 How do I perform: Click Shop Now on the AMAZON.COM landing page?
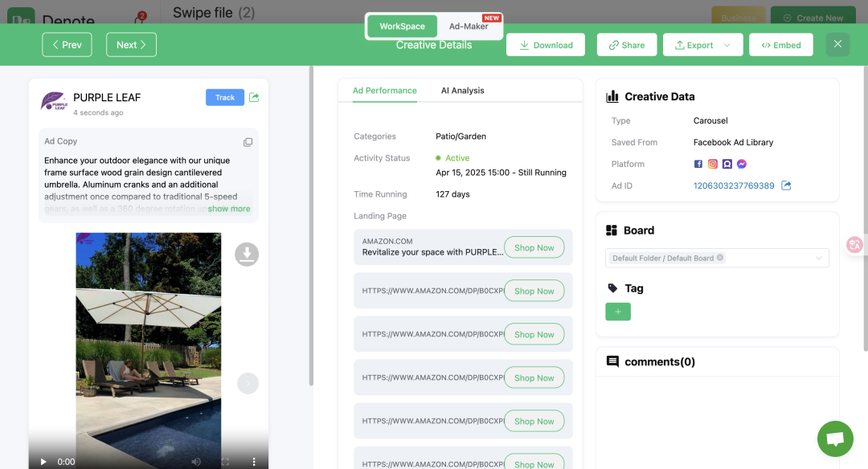pyautogui.click(x=534, y=247)
